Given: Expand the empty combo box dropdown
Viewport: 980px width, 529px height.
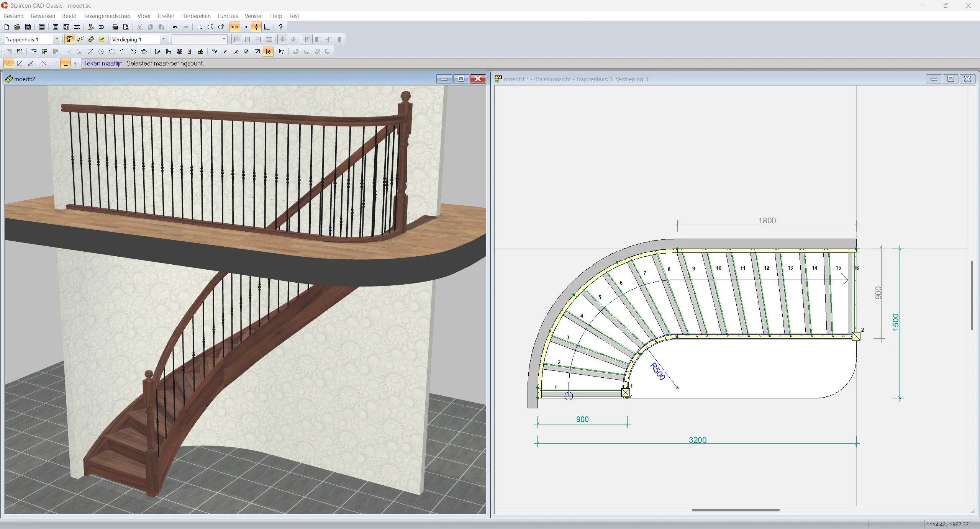Looking at the screenshot, I should pos(224,39).
